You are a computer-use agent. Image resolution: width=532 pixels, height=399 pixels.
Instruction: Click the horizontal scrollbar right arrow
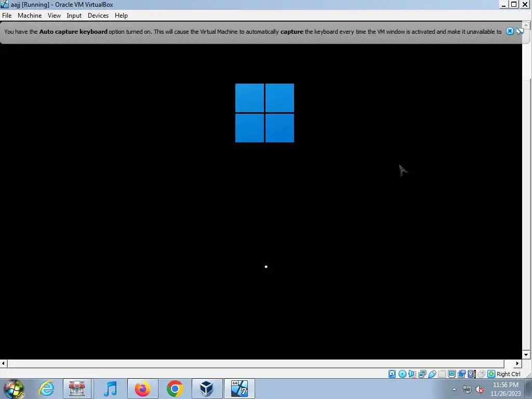point(517,363)
